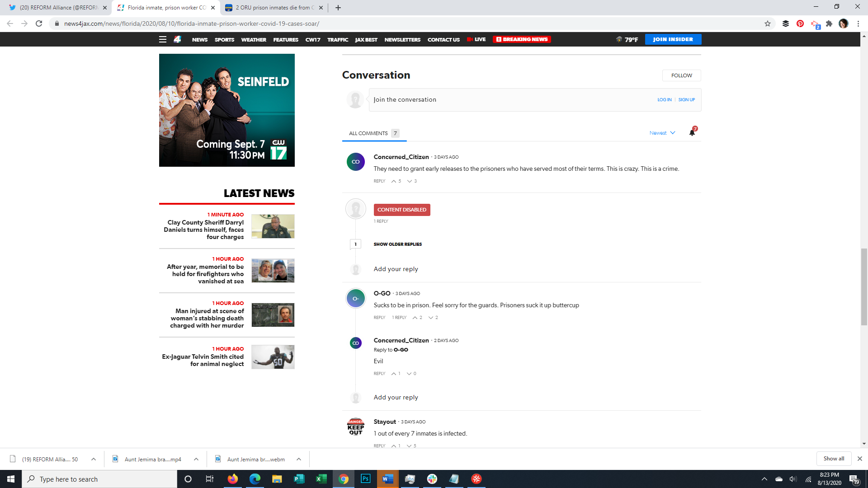The height and width of the screenshot is (488, 868).
Task: Bookmark this page with star icon
Action: 767,23
